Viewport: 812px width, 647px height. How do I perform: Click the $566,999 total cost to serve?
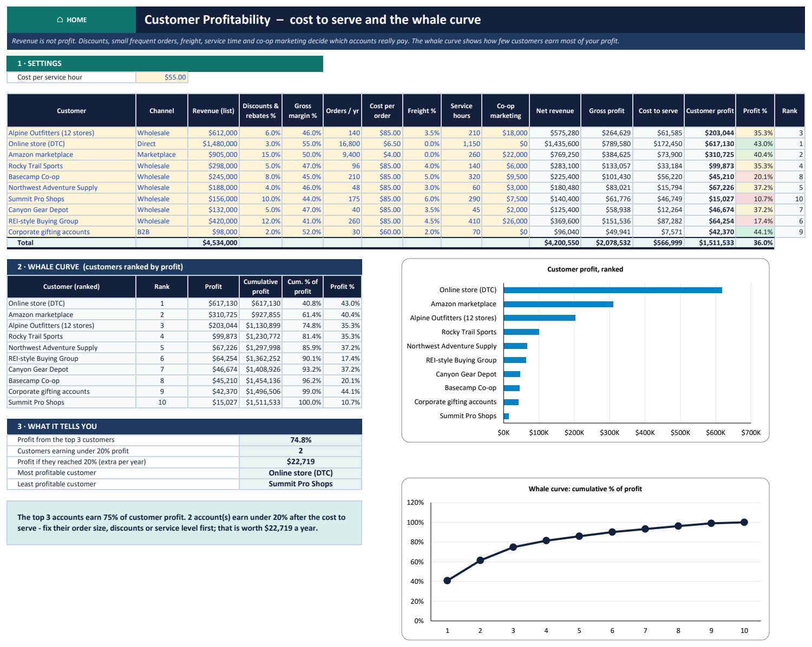point(658,243)
